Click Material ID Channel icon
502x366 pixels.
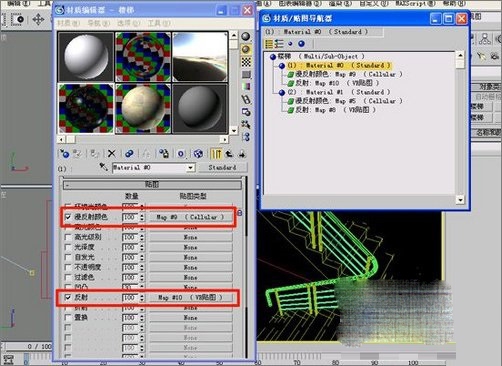tap(180, 154)
